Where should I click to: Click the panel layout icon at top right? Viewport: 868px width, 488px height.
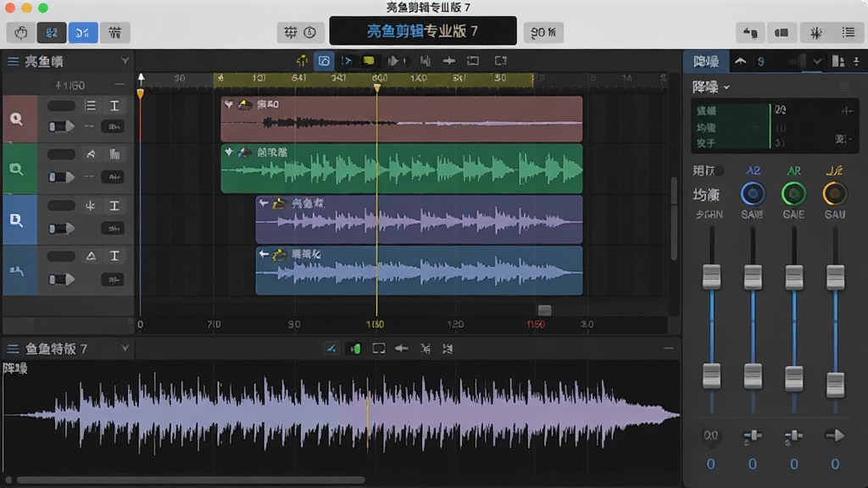click(x=782, y=33)
